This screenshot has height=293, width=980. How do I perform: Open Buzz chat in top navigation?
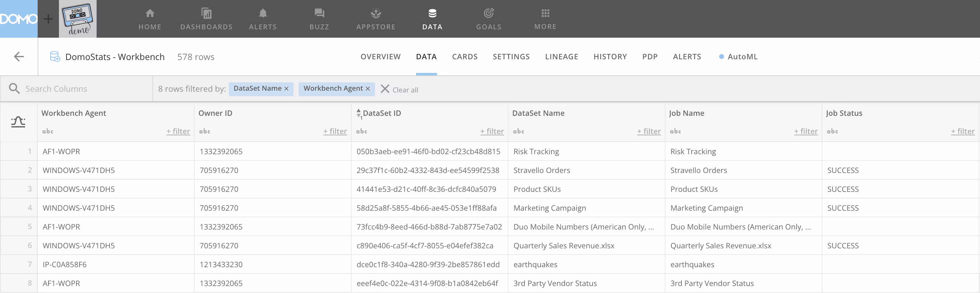319,19
